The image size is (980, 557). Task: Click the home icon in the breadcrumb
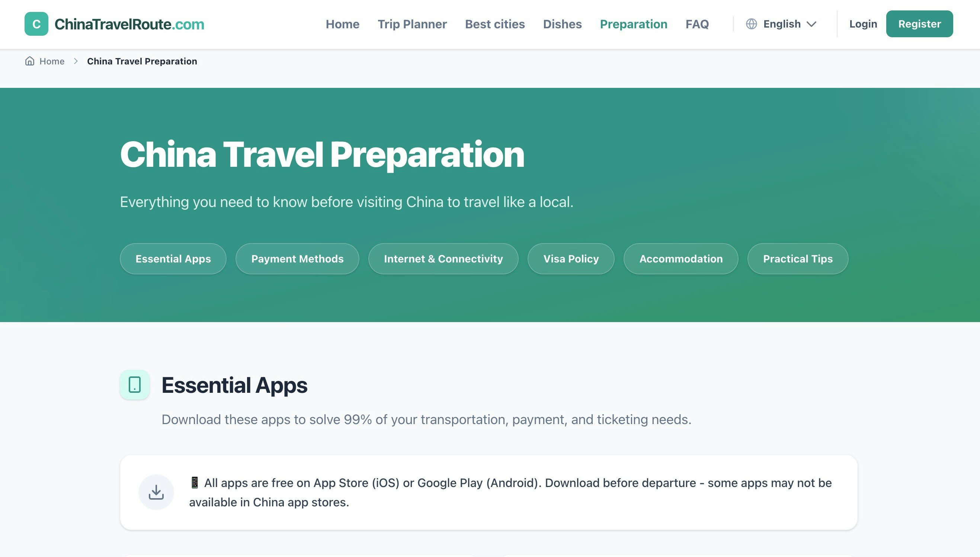click(30, 61)
